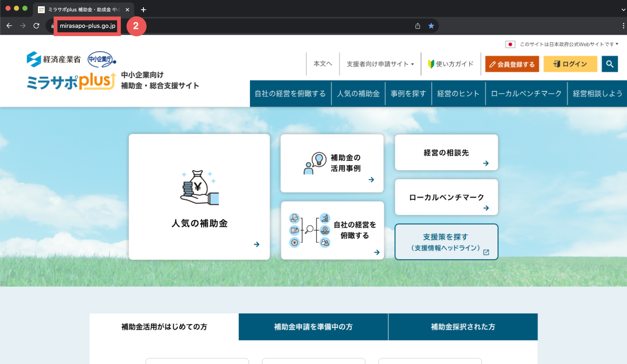Expand このサイトは日本政府公式Webサイトです notice
Viewport: 627px width, 364px height.
coord(569,44)
